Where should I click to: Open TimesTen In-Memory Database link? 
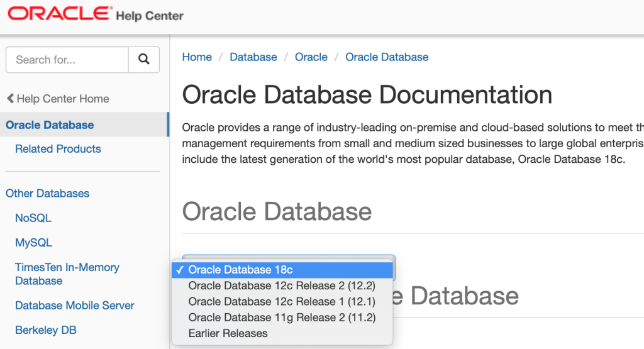(67, 274)
